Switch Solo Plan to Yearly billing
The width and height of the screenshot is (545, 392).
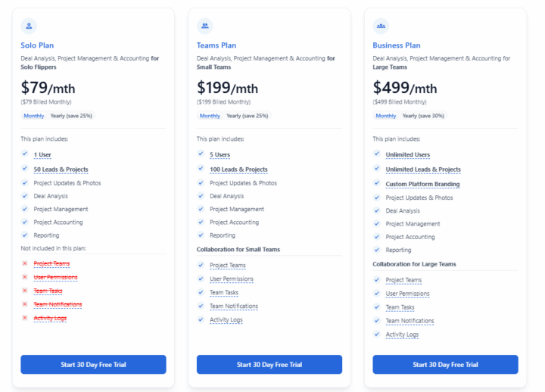pyautogui.click(x=71, y=116)
